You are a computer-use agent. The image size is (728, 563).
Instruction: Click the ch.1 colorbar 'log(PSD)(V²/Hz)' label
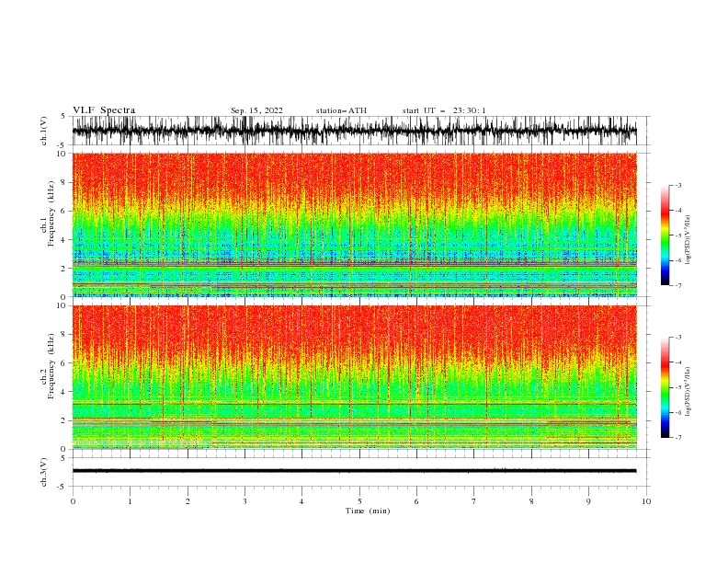pyautogui.click(x=688, y=240)
